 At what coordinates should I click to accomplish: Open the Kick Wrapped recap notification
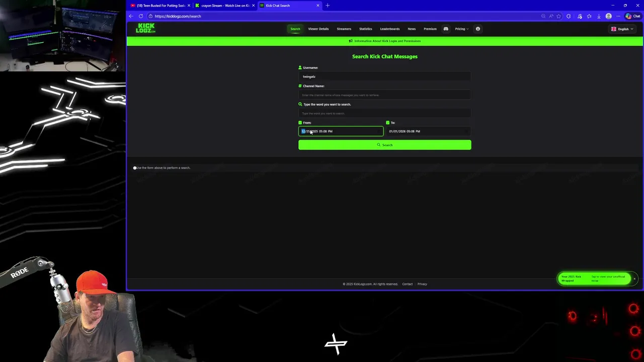coord(593,279)
